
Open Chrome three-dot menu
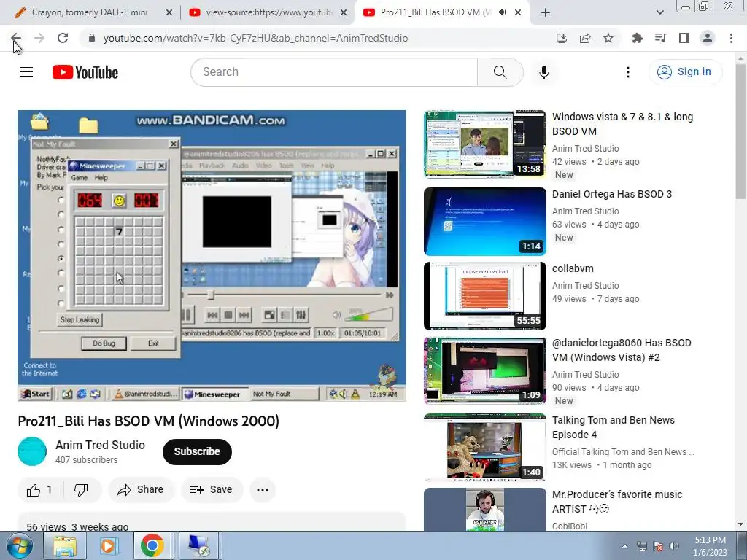click(731, 38)
